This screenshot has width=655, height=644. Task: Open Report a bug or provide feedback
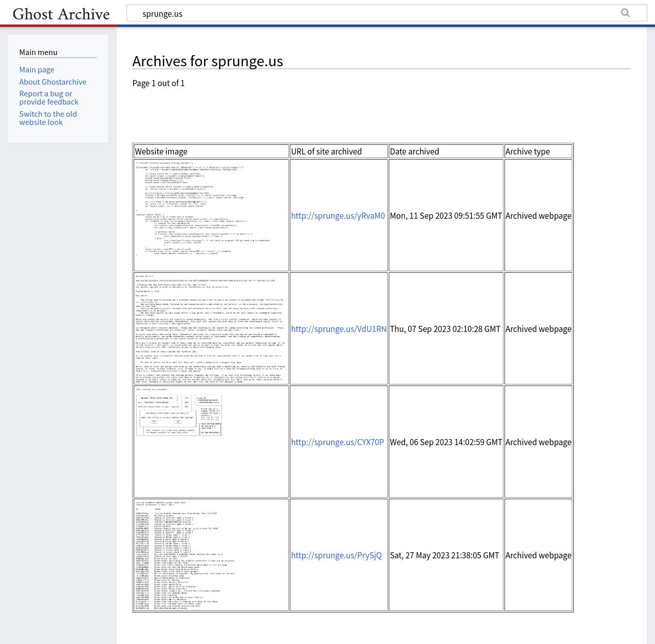pyautogui.click(x=49, y=98)
